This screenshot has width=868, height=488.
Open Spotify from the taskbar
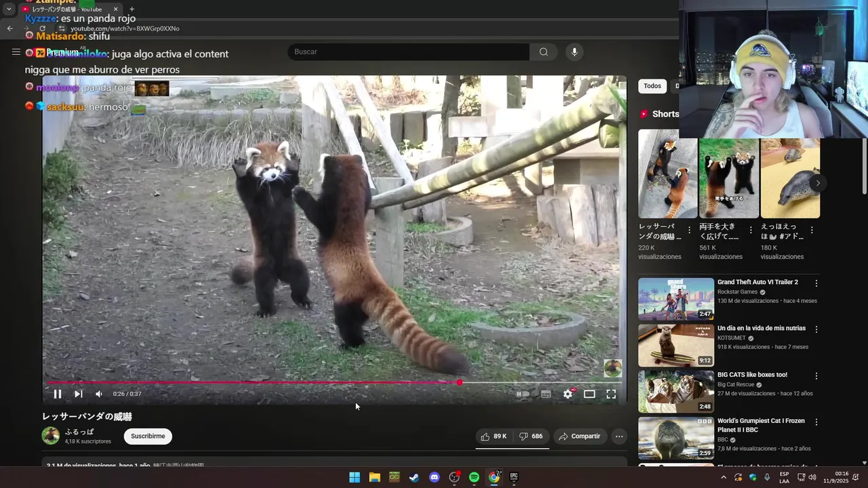point(474,477)
